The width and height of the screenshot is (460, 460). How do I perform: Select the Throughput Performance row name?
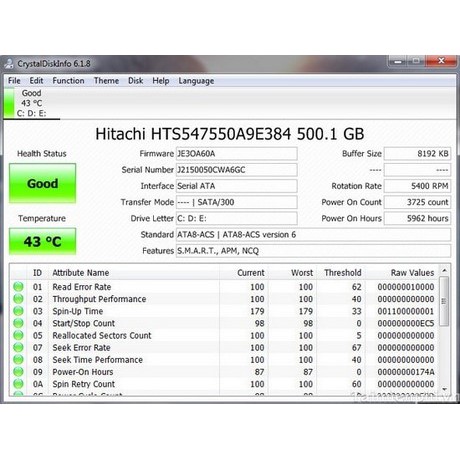pos(99,299)
